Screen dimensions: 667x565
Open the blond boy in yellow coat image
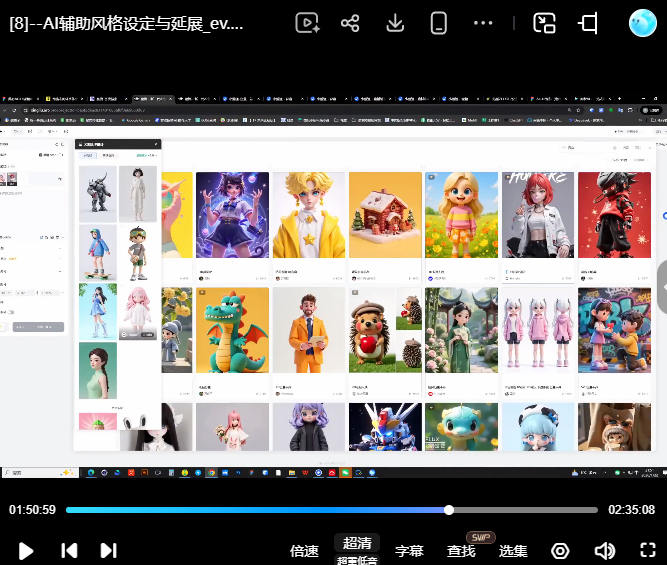point(309,215)
